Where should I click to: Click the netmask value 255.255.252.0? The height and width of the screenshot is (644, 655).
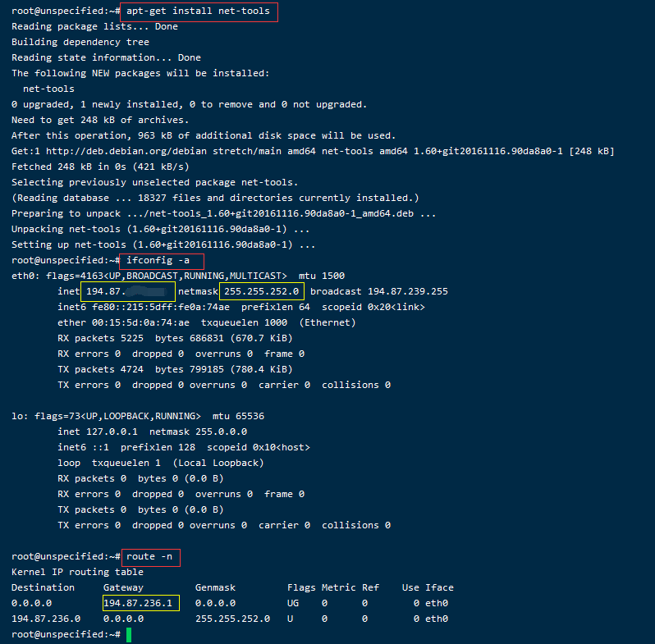[x=263, y=291]
